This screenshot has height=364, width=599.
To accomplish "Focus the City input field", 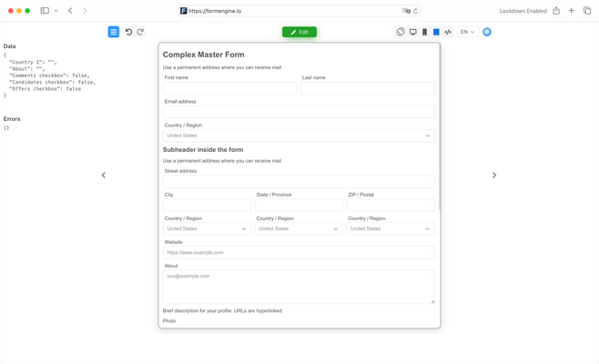I will tap(207, 205).
